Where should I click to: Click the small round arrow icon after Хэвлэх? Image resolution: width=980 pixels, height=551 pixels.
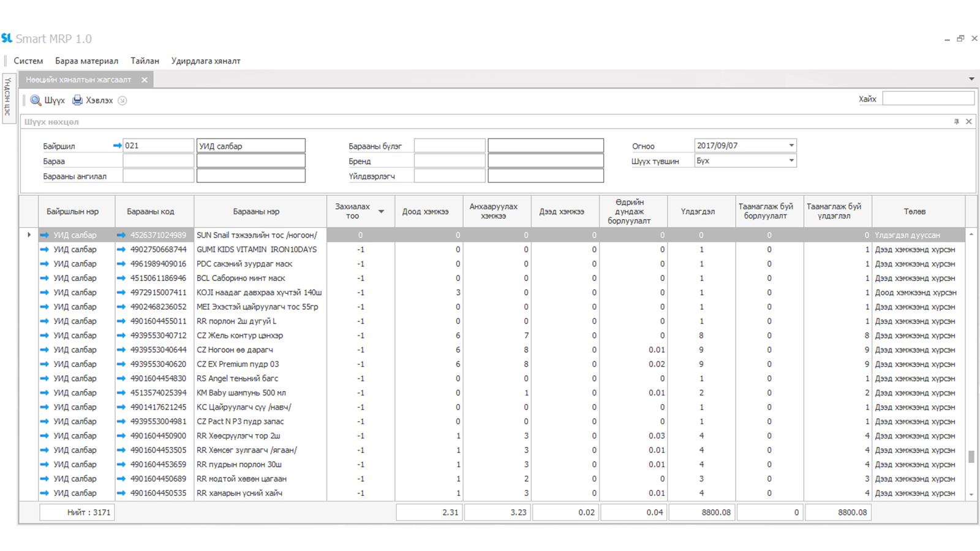coord(123,100)
